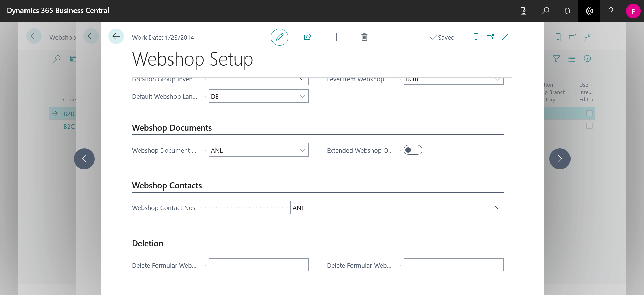Open the notifications bell

click(567, 11)
